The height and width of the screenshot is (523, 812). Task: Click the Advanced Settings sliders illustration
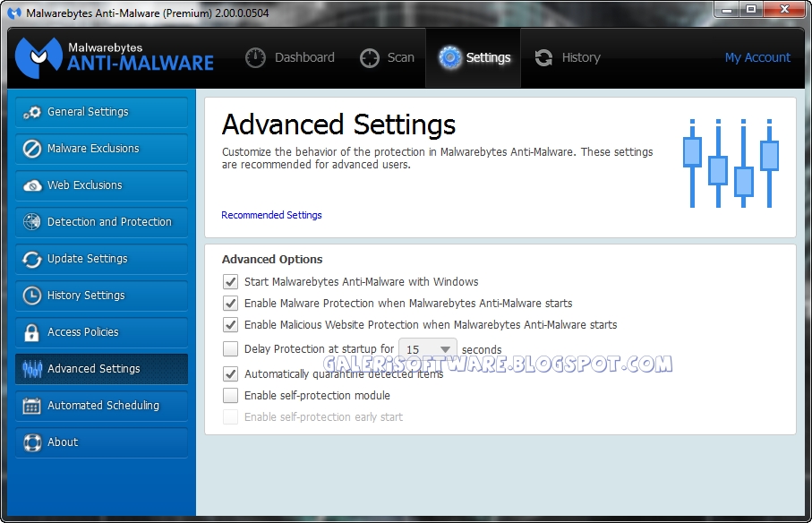coord(731,163)
